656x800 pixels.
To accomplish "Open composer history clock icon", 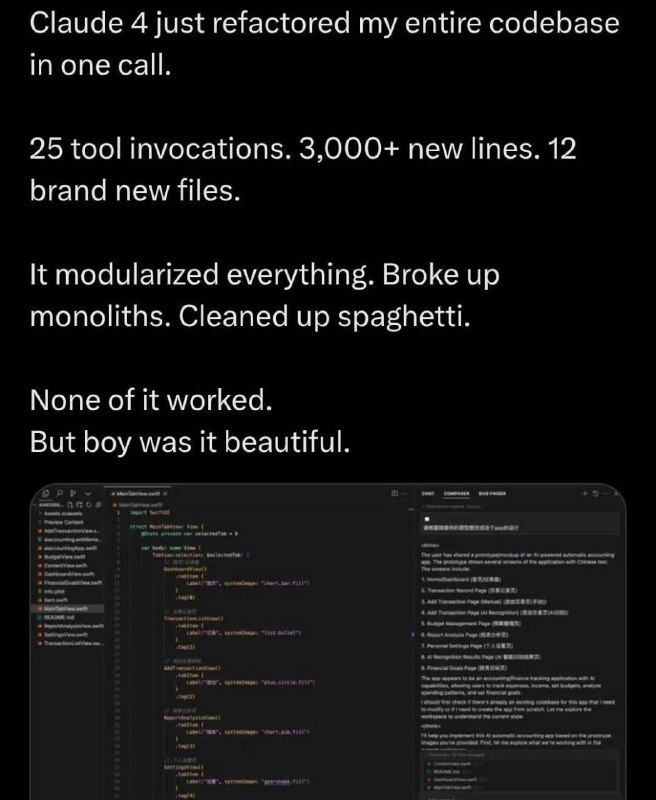I will click(x=595, y=493).
